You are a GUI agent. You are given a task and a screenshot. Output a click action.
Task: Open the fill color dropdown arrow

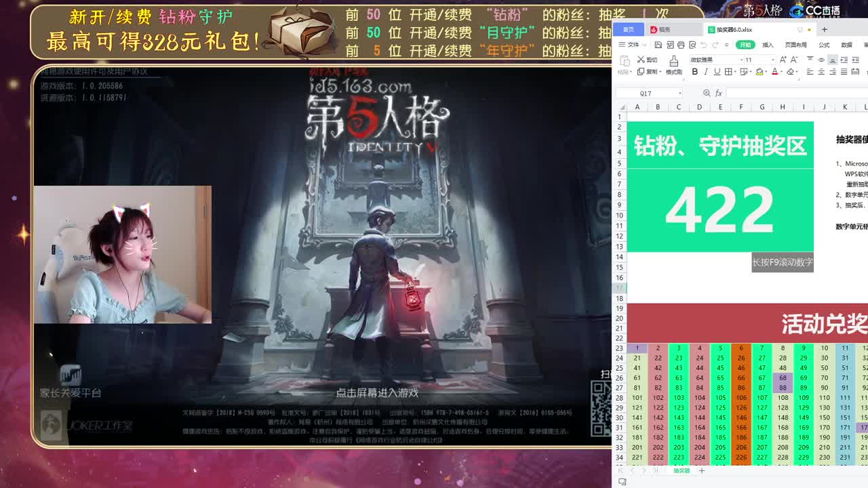(766, 72)
